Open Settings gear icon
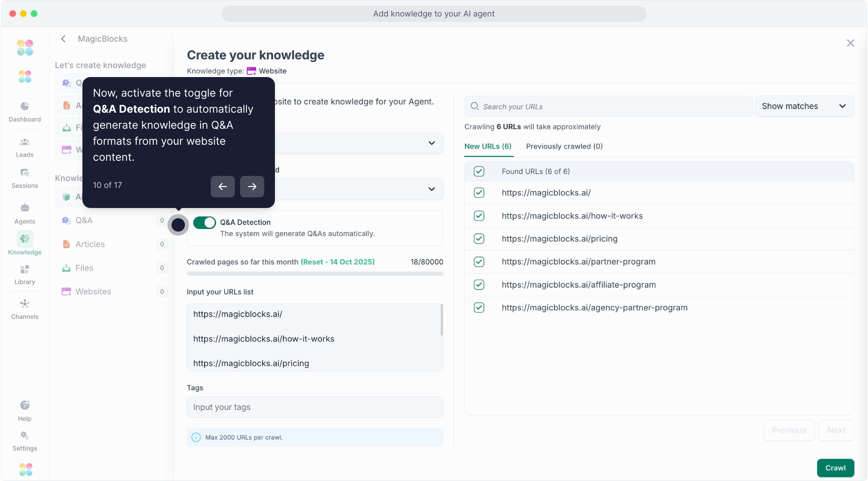This screenshot has height=481, width=868. [x=25, y=435]
